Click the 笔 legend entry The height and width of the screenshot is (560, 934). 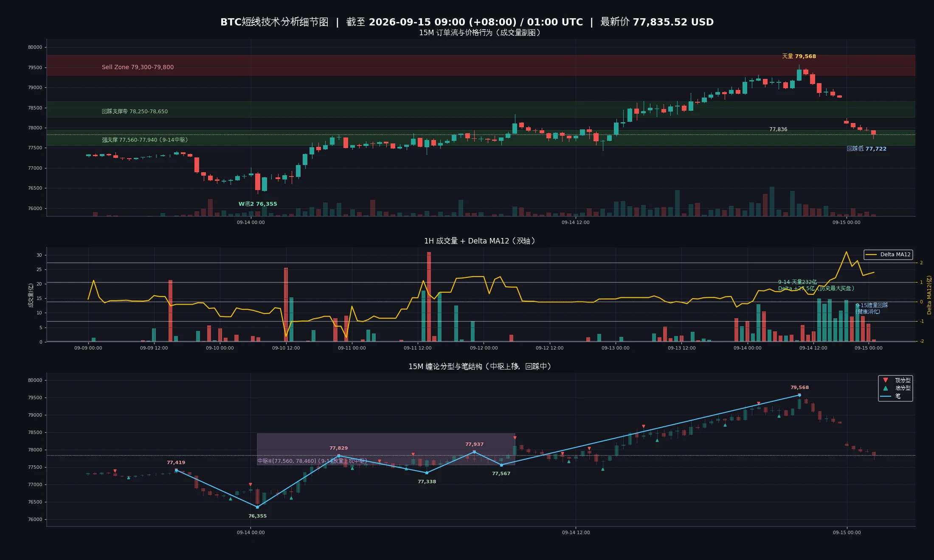tap(891, 396)
